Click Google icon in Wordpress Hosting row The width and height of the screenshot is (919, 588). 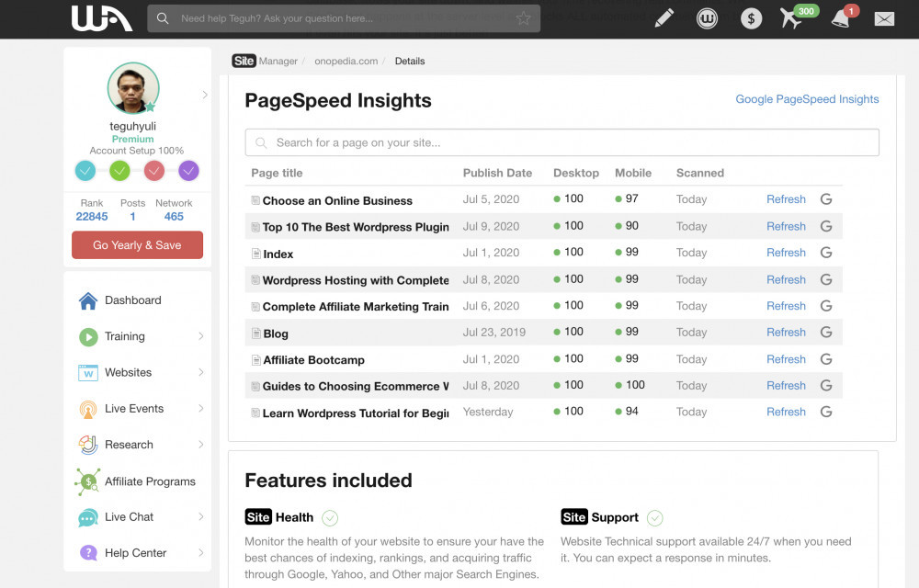(826, 279)
